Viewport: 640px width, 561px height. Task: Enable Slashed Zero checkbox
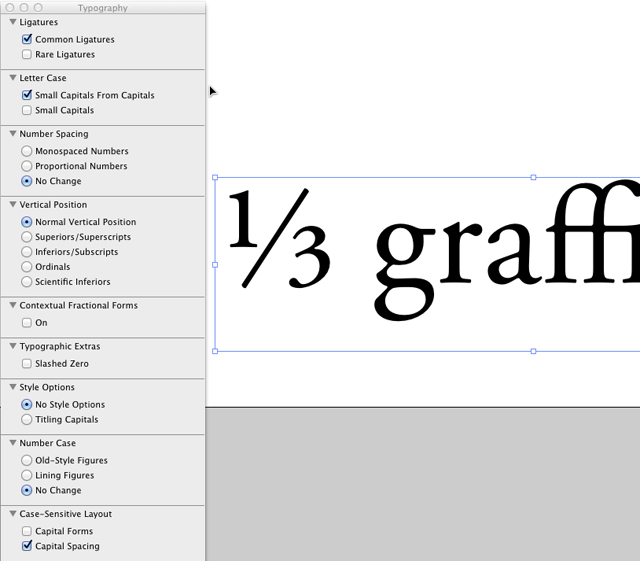click(x=27, y=363)
